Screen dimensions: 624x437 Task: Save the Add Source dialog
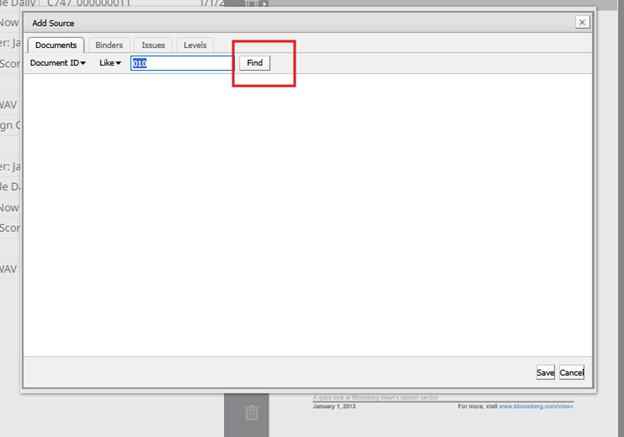545,373
